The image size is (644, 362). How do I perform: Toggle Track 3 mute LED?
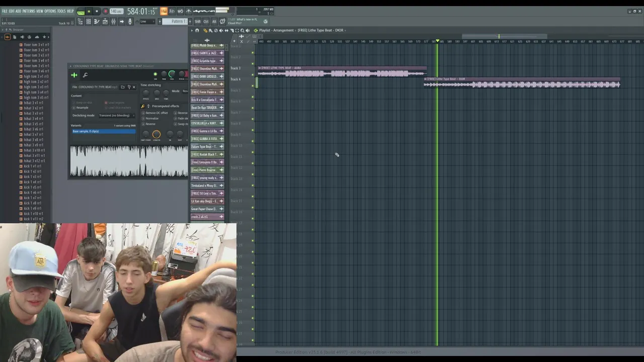click(x=253, y=75)
